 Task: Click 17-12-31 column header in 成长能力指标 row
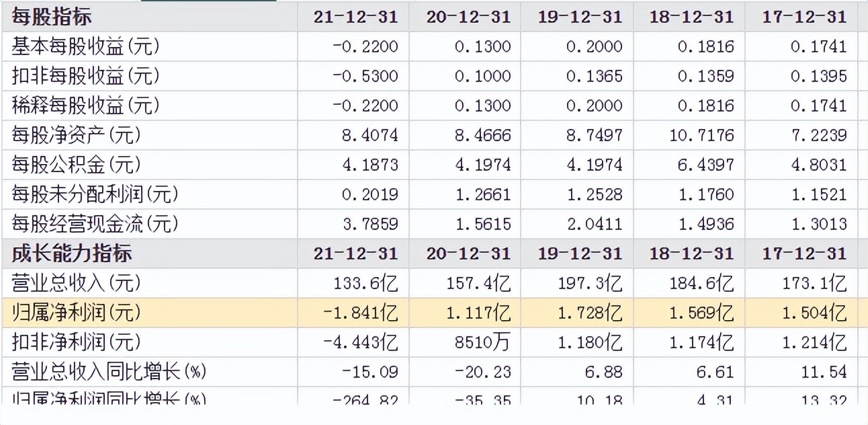pos(804,254)
